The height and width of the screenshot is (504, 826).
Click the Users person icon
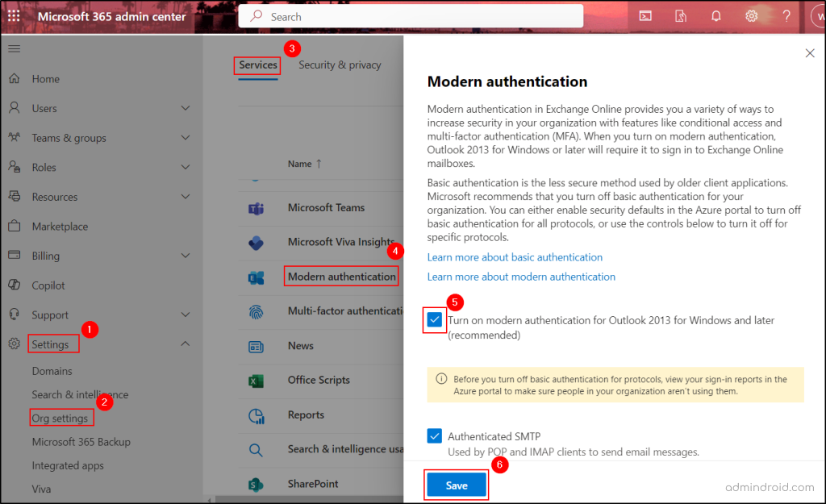15,108
